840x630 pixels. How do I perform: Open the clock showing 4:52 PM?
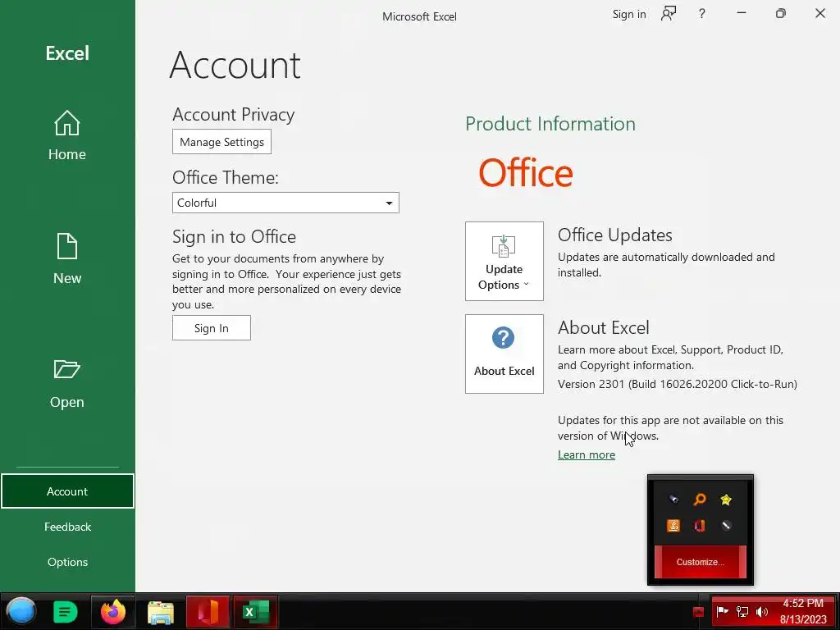(803, 611)
